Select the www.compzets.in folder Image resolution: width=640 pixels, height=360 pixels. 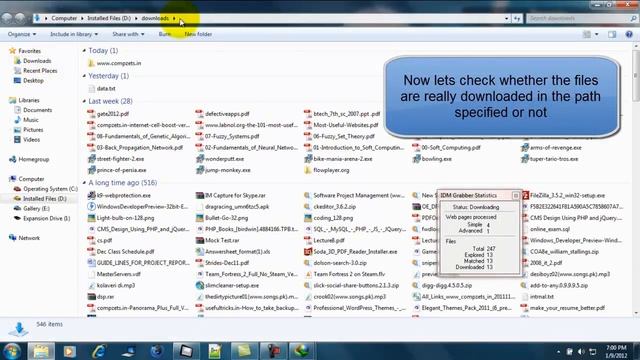(x=114, y=63)
